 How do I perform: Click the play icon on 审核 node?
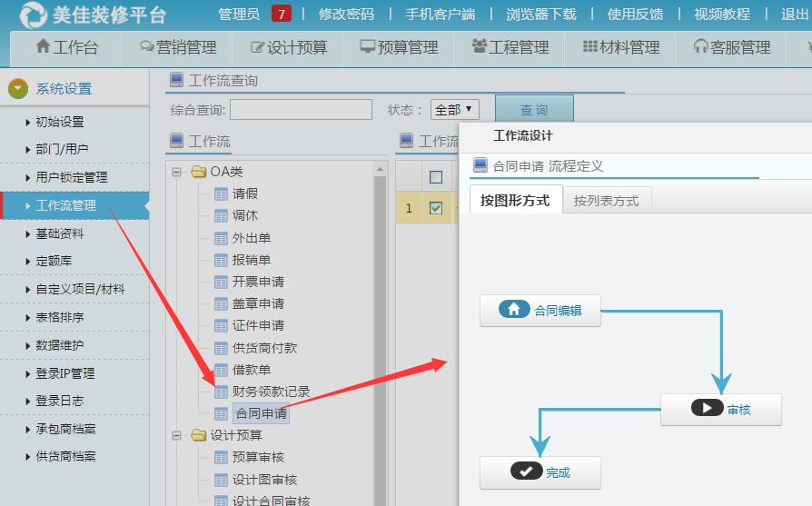[x=707, y=408]
